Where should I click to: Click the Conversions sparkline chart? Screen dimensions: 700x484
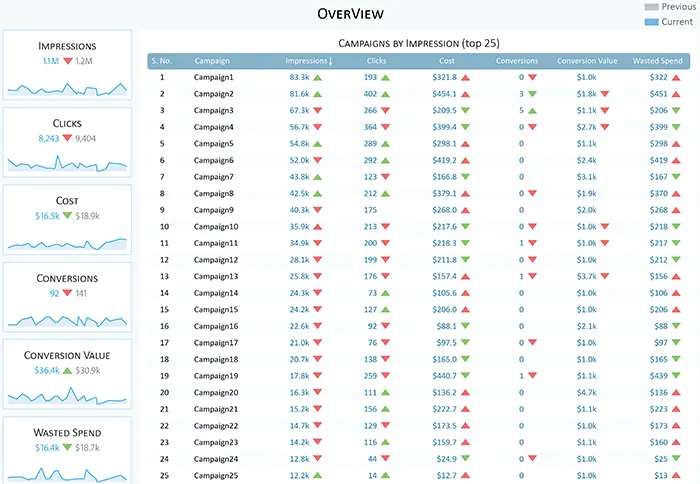[x=67, y=320]
